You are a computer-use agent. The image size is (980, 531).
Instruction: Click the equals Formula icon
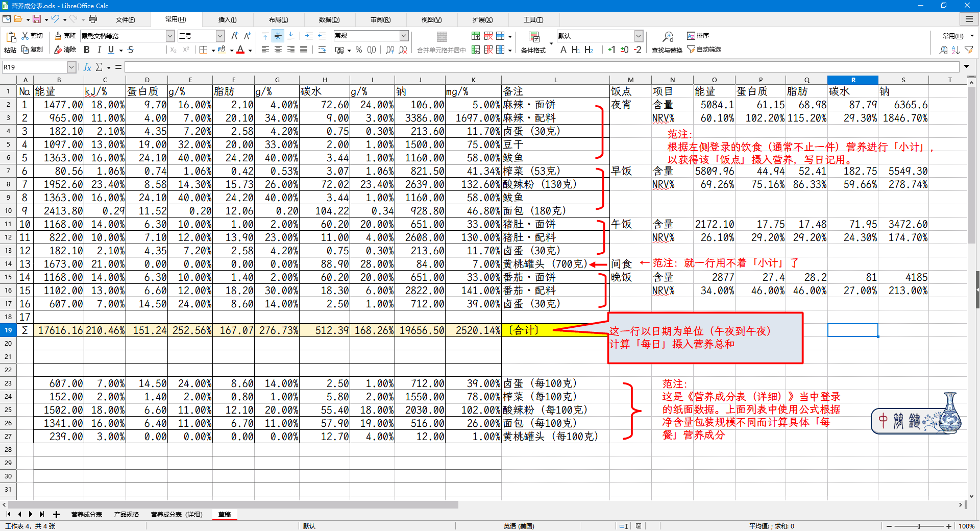(x=118, y=67)
